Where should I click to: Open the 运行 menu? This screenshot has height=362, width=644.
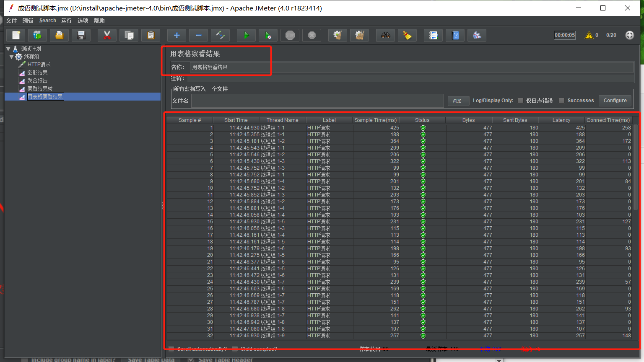click(66, 21)
